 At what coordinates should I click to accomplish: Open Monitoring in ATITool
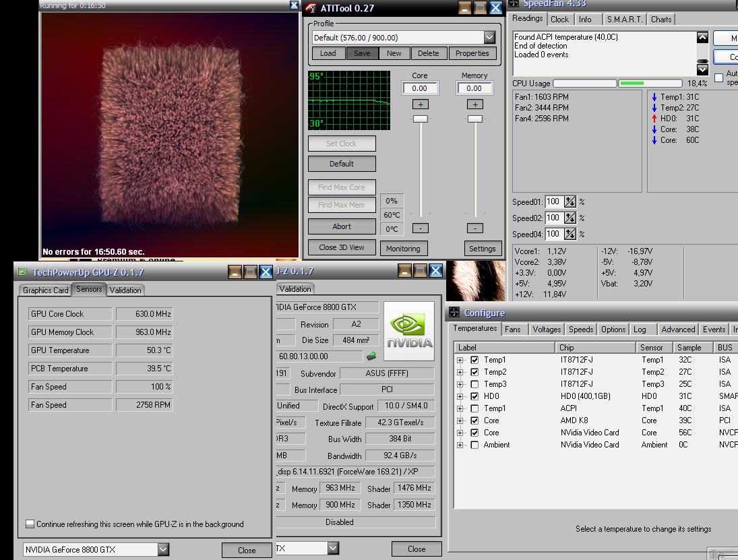[403, 249]
